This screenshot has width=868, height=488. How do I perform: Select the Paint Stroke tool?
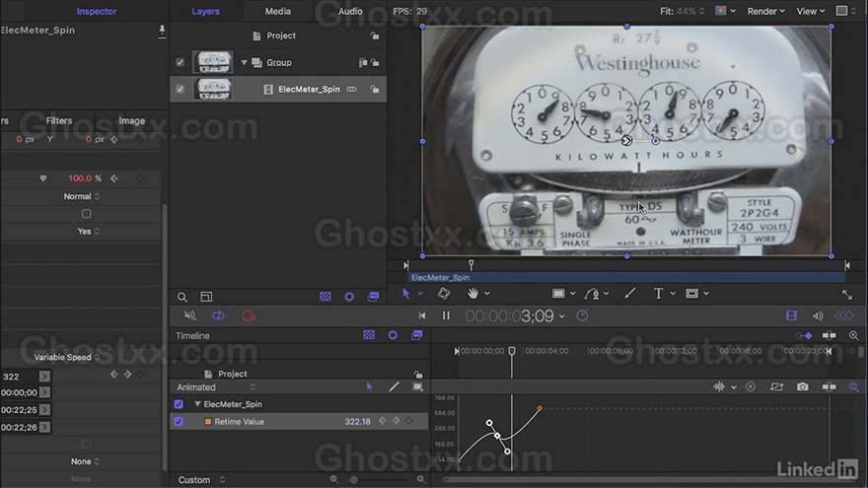point(629,293)
